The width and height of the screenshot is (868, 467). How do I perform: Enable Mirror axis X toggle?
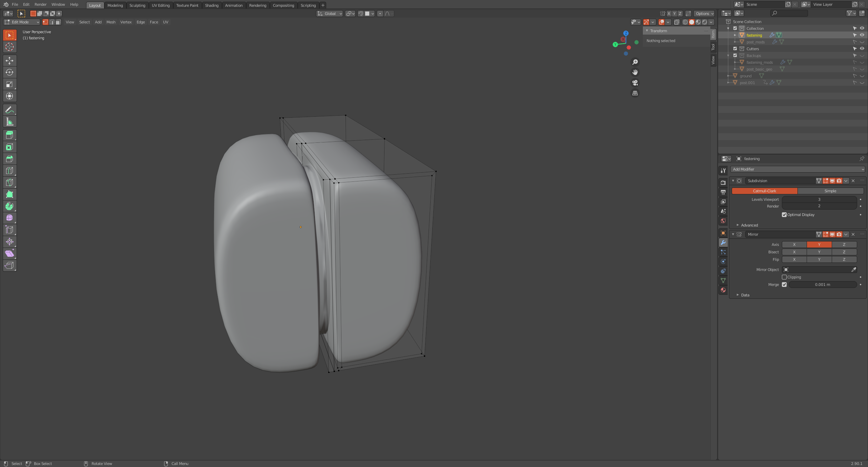(794, 245)
